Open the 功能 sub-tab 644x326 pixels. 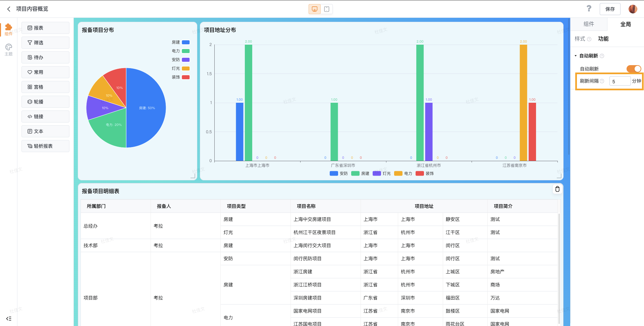pyautogui.click(x=603, y=39)
